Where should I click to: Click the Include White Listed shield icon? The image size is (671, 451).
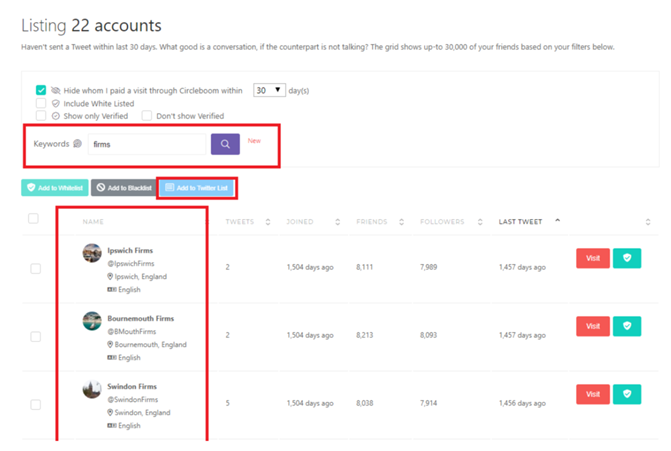[x=56, y=104]
